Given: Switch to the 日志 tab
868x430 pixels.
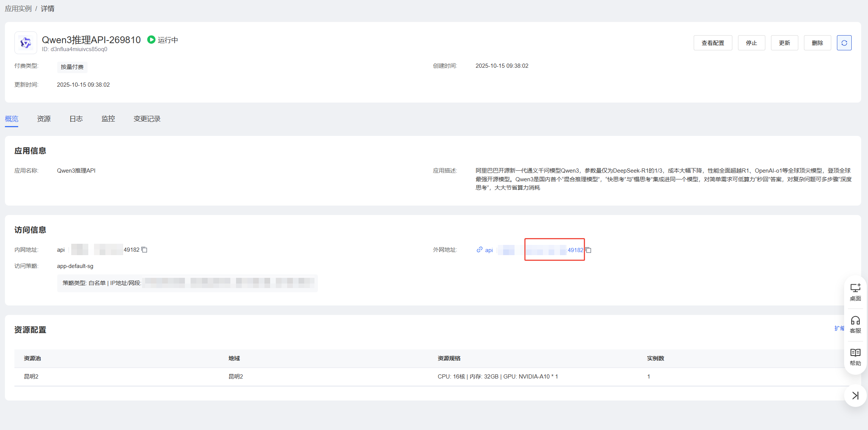Looking at the screenshot, I should (x=76, y=119).
